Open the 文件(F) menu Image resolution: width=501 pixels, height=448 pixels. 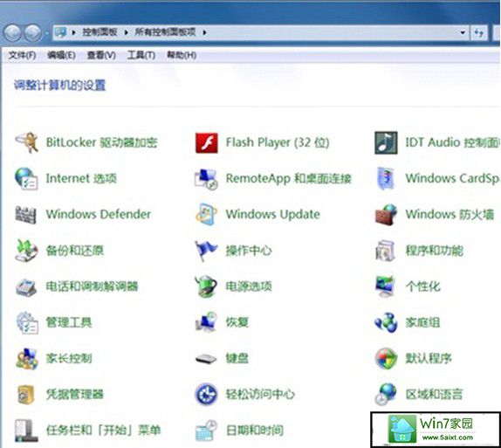point(22,55)
